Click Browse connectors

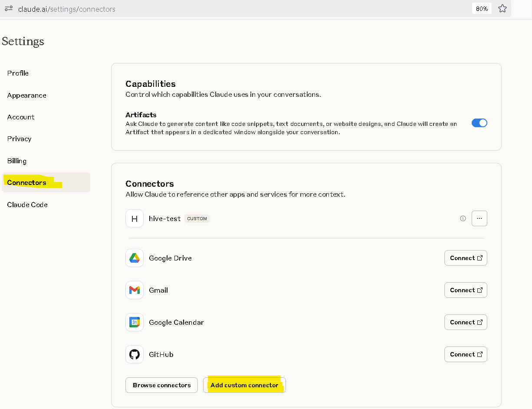[x=161, y=385]
